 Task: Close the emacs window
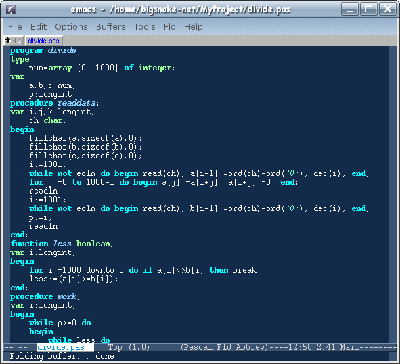(x=387, y=9)
